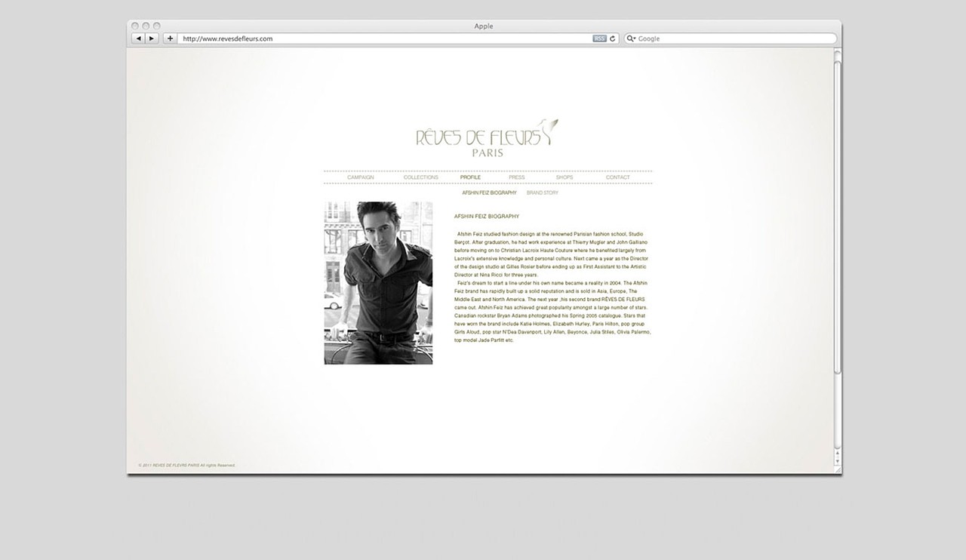Open the RSS feed badge
The height and width of the screenshot is (560, 966).
coord(599,38)
